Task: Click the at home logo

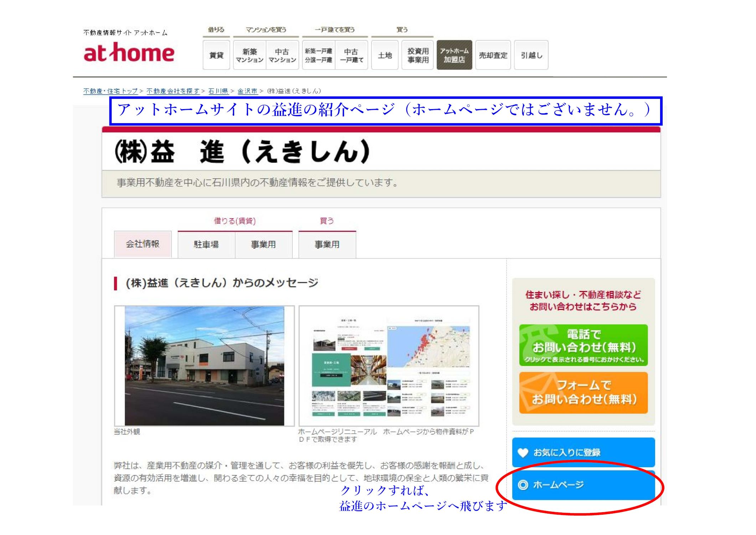Action: [129, 52]
